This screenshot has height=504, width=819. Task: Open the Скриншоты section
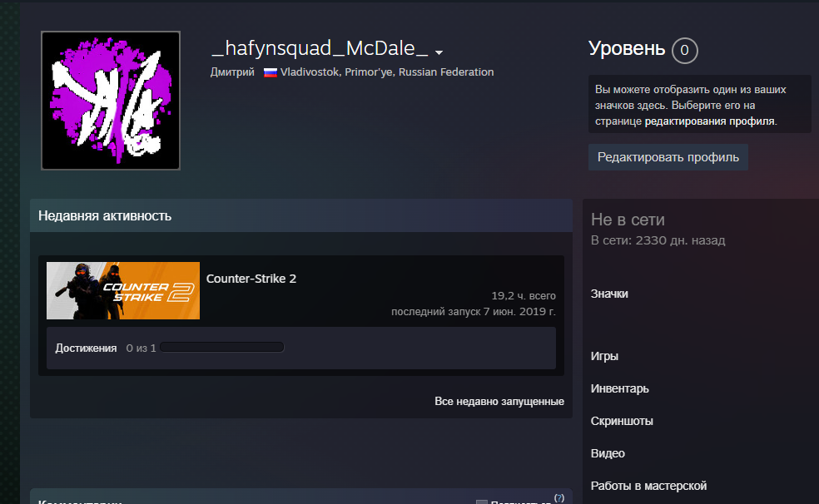coord(621,421)
